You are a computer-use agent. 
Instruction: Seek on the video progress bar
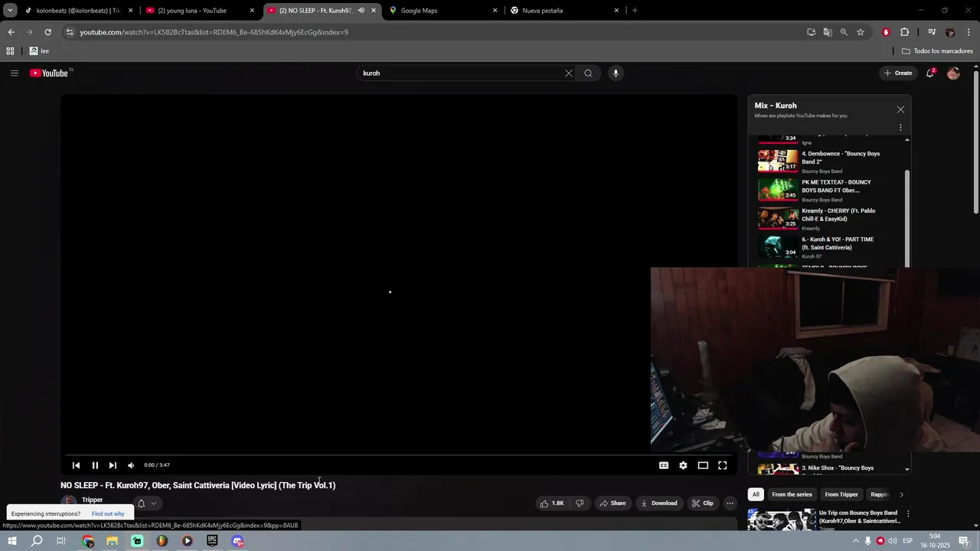[399, 455]
